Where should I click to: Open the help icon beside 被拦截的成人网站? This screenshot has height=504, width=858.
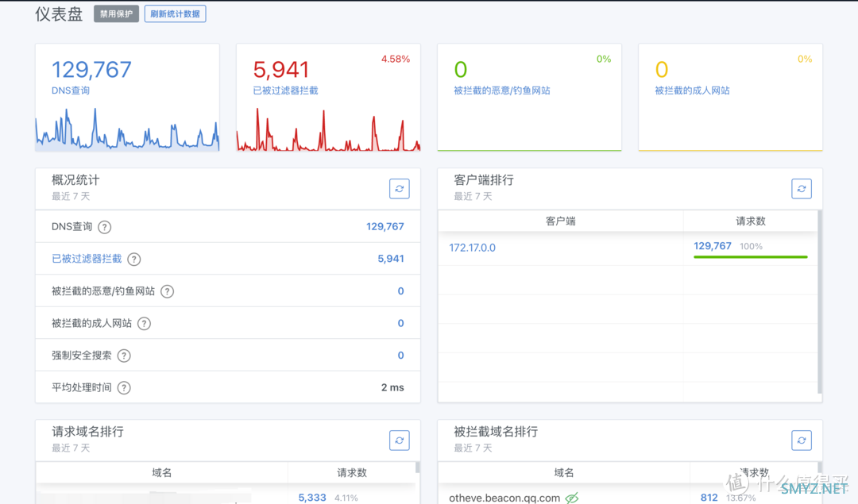(x=145, y=323)
